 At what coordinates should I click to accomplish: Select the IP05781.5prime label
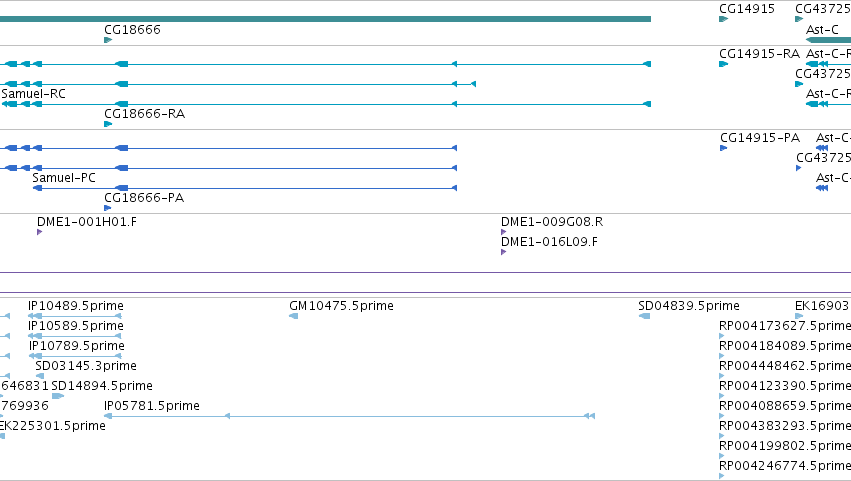point(152,406)
